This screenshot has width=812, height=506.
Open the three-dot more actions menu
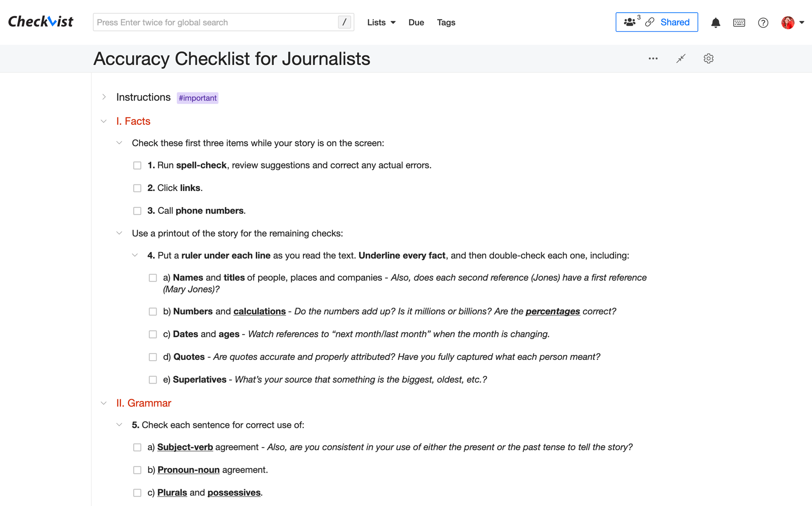click(x=653, y=59)
